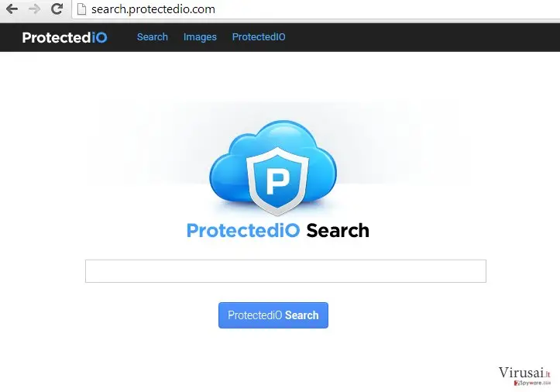Open the Images tab in header
Image resolution: width=560 pixels, height=392 pixels.
(x=200, y=37)
